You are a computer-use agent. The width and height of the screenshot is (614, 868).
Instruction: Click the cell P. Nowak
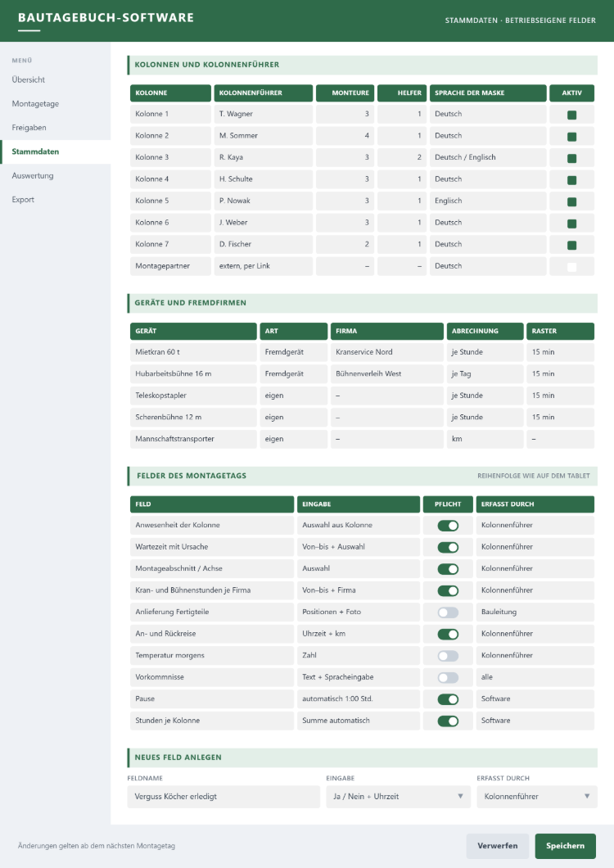pyautogui.click(x=264, y=201)
